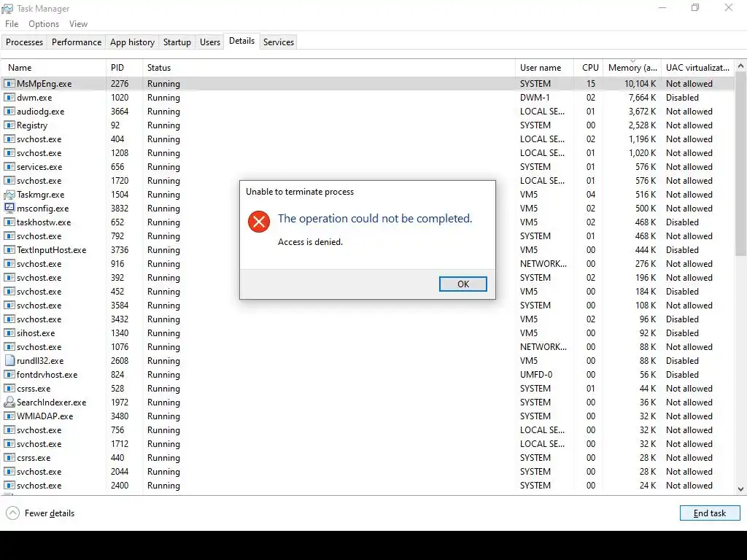
Task: Select the Details tab
Action: 242,41
